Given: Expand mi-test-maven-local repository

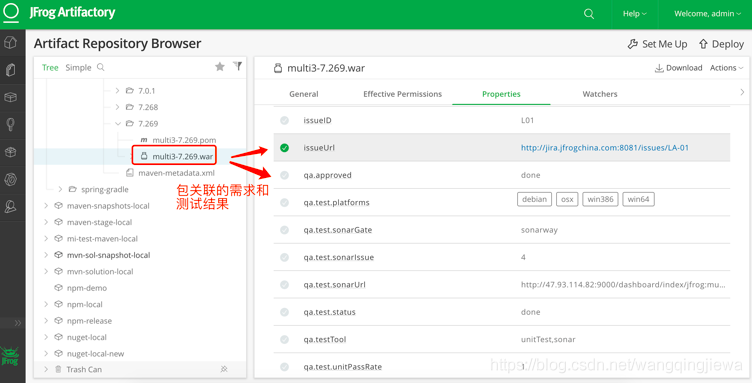Looking at the screenshot, I should [46, 239].
